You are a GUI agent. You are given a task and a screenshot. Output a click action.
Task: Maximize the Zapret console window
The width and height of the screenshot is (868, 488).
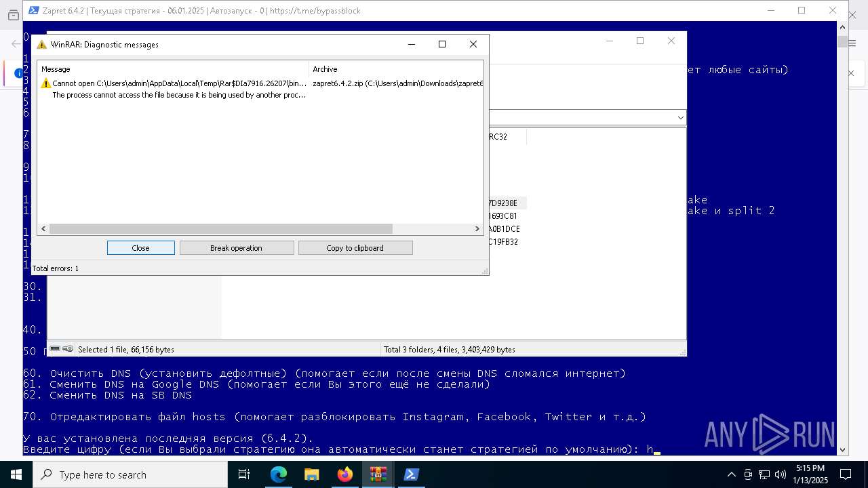coord(802,10)
